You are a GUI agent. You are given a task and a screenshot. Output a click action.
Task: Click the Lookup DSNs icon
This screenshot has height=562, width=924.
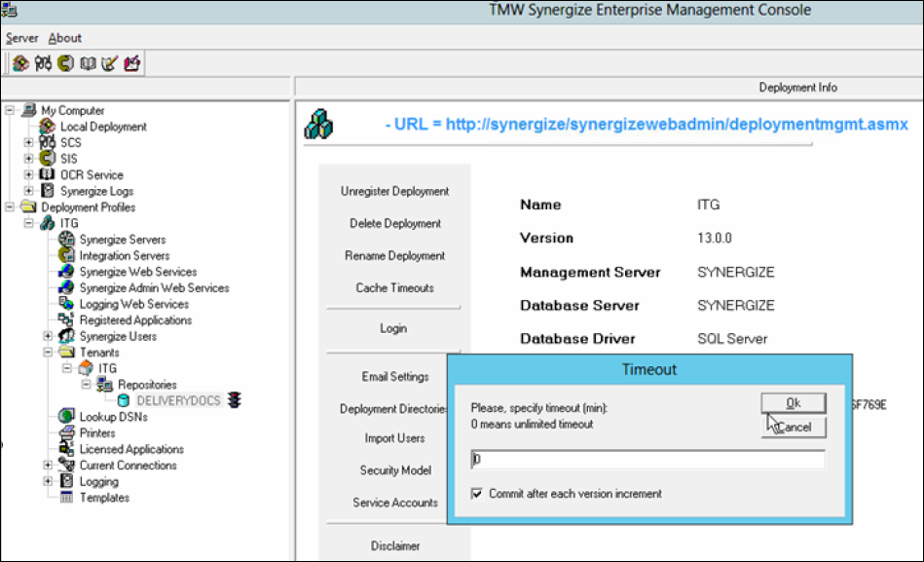66,416
